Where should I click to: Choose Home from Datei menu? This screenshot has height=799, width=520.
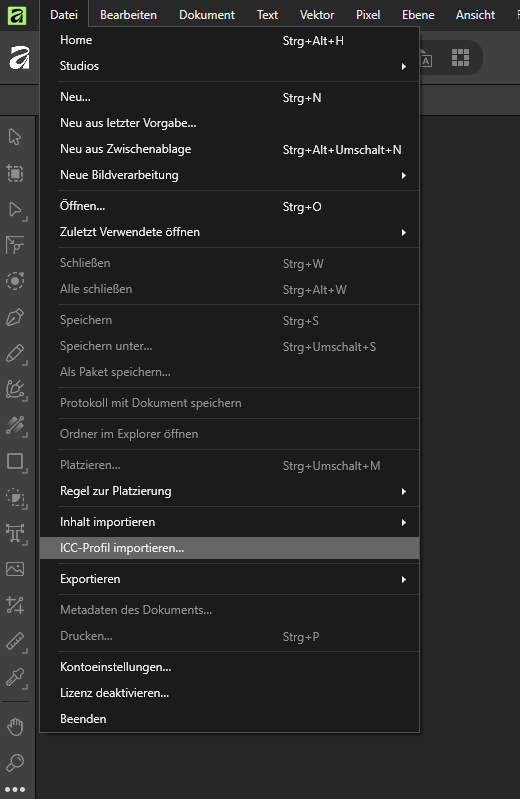229,40
